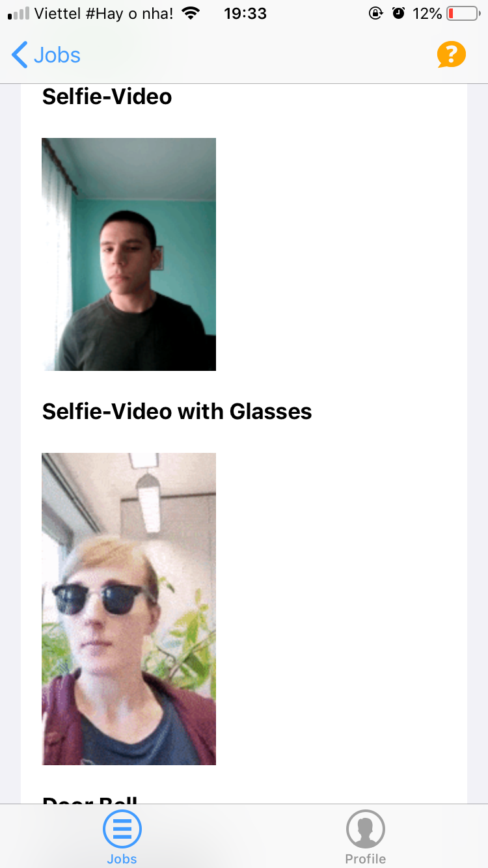Viewport: 488px width, 868px height.
Task: Tap the cellular signal bars icon
Action: tap(19, 13)
